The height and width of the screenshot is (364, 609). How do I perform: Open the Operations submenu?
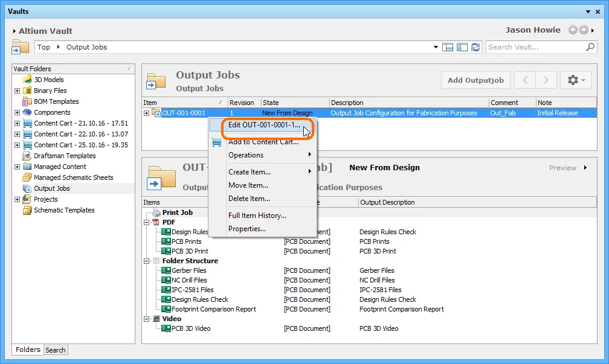point(263,155)
